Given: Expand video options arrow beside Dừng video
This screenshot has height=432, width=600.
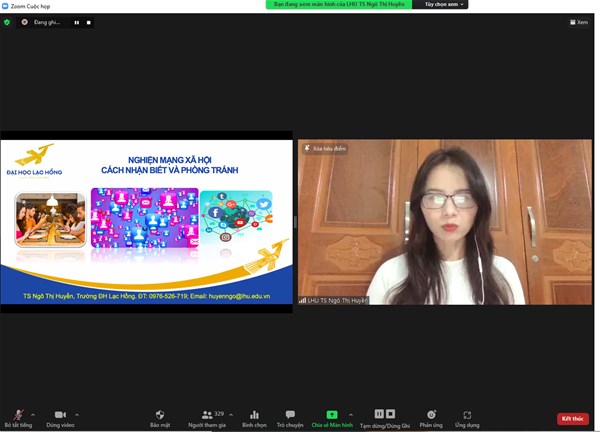Looking at the screenshot, I should click(77, 414).
